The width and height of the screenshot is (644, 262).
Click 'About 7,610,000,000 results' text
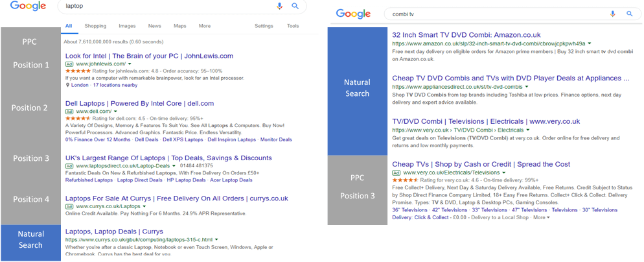[113, 42]
